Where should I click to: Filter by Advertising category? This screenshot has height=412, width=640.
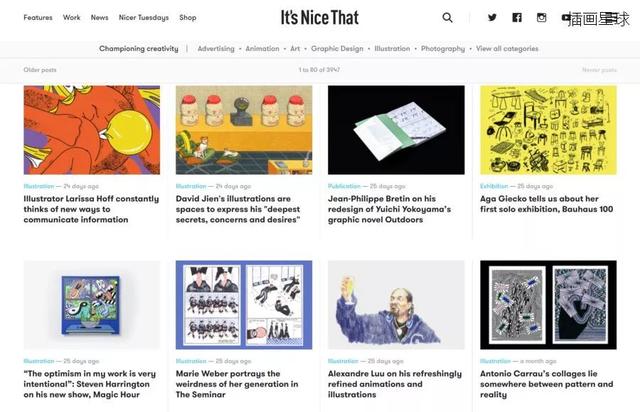216,49
